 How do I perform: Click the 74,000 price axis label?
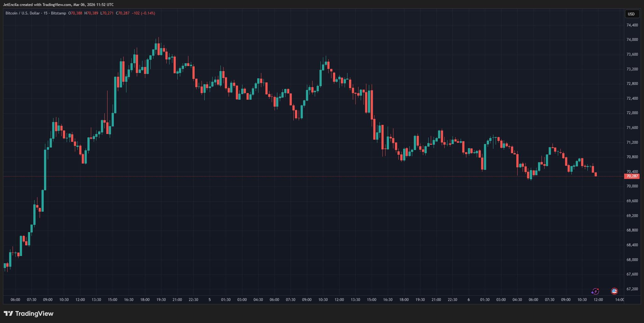pos(632,40)
